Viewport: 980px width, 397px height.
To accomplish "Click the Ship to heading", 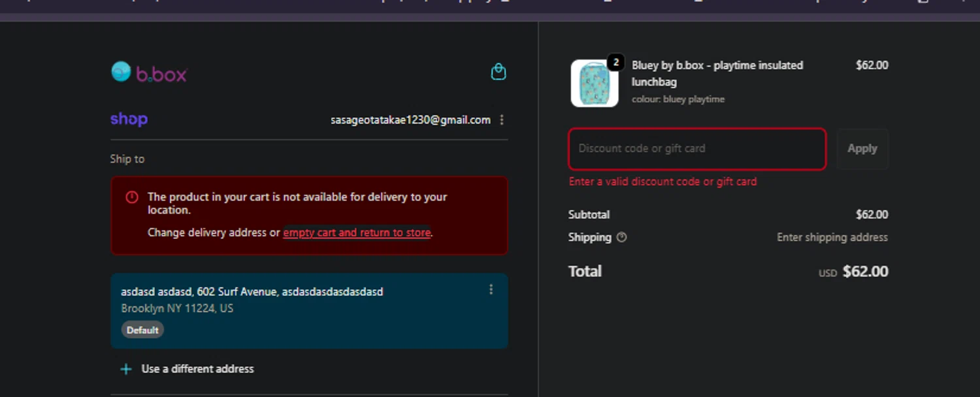I will (127, 159).
